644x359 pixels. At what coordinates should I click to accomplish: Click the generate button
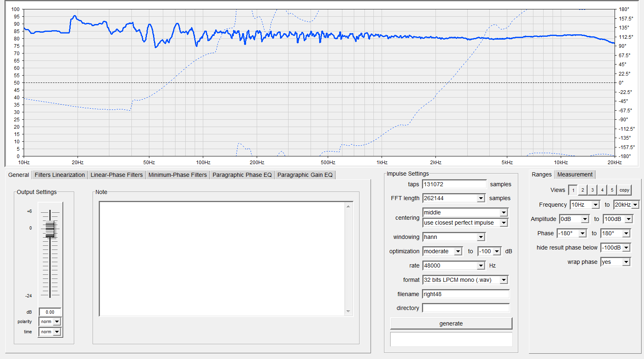coord(451,323)
